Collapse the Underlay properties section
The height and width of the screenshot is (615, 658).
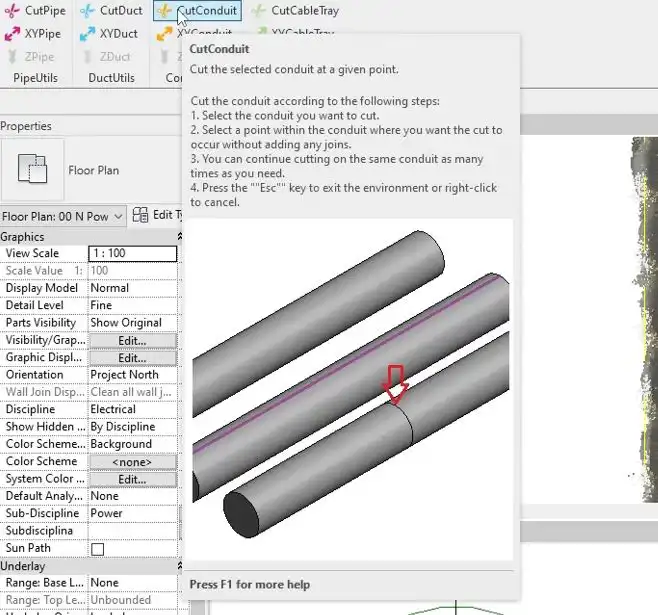(x=180, y=566)
